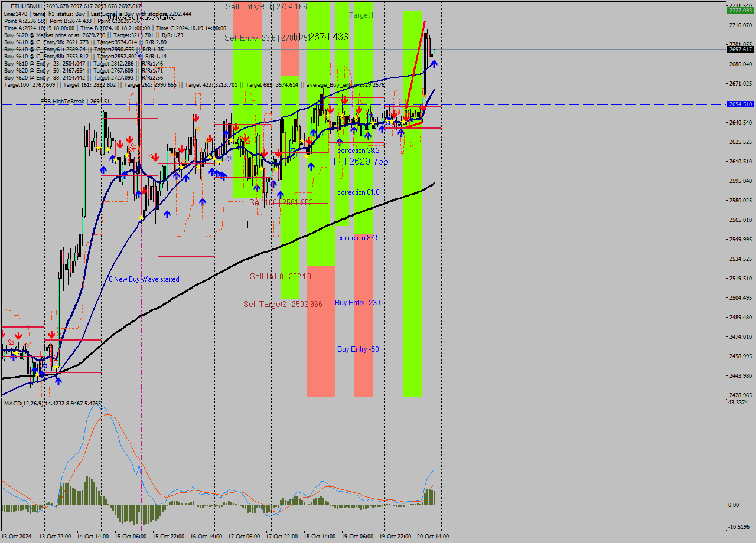This screenshot has height=543, width=756.
Task: Click the 'Buy %20 @ Entry -88: 2414.442' line
Action: 83,77
